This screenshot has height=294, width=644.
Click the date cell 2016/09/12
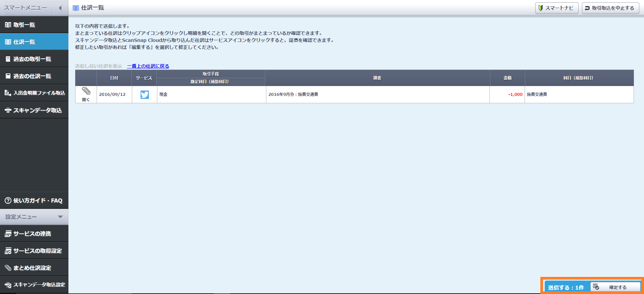[x=114, y=95]
